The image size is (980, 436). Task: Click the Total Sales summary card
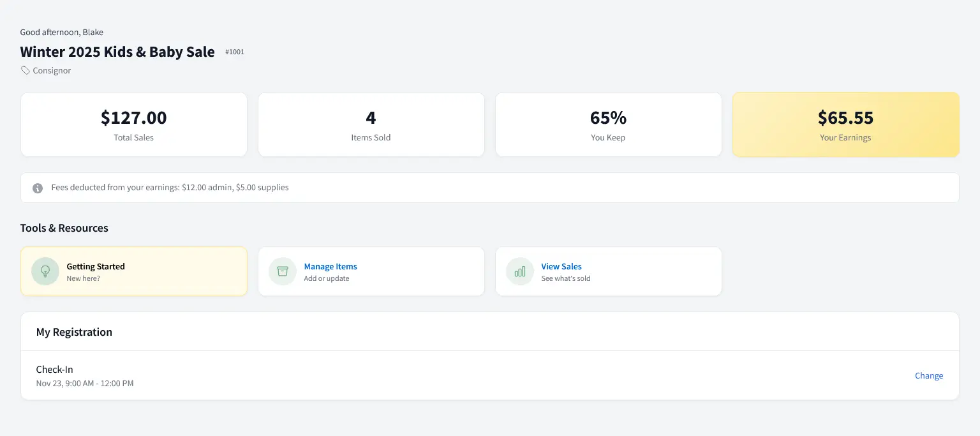click(x=133, y=124)
